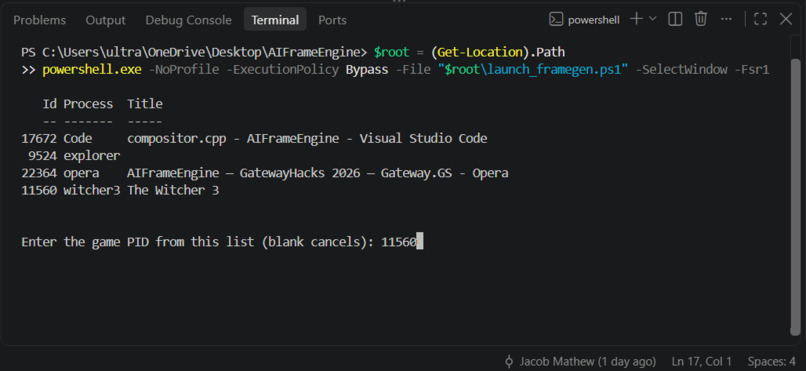Create a new terminal with plus icon
The width and height of the screenshot is (806, 371).
click(636, 19)
